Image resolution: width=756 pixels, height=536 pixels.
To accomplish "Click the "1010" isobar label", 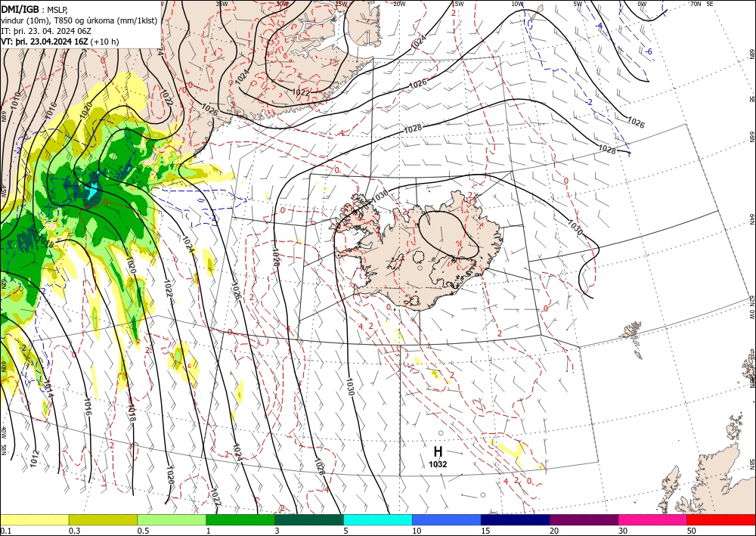I will pyautogui.click(x=15, y=101).
